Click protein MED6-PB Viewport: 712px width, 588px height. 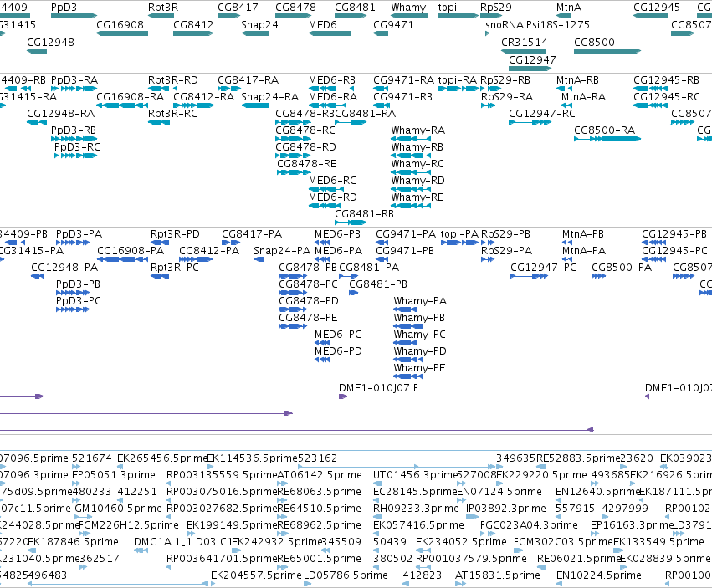tap(322, 243)
